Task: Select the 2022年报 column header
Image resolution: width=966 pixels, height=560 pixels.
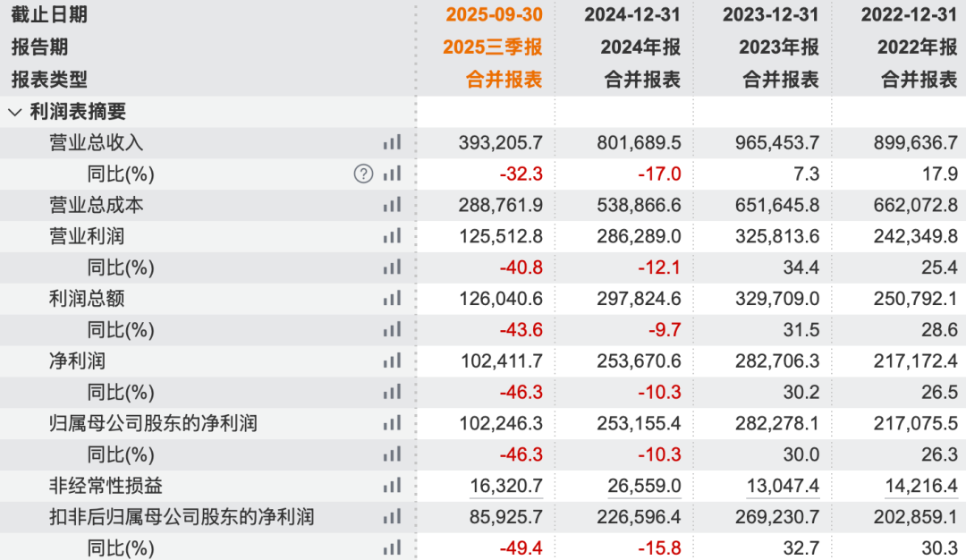Action: [x=918, y=47]
